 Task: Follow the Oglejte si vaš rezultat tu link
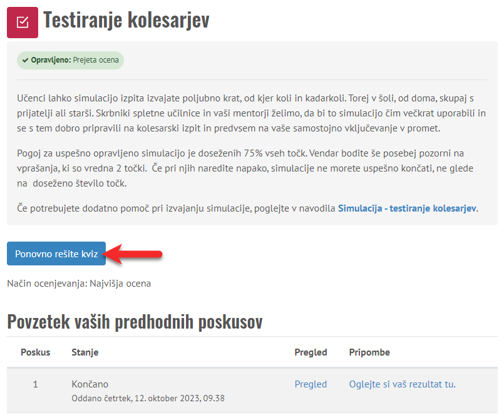(402, 384)
